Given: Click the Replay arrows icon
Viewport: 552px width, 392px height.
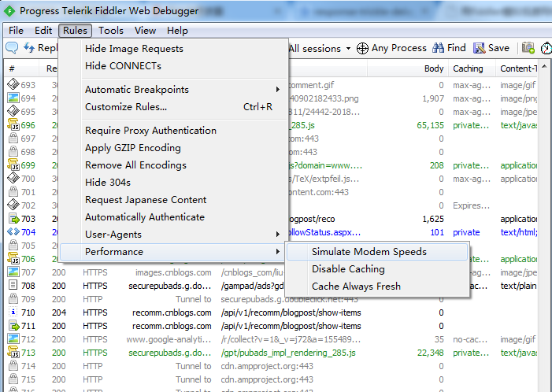Looking at the screenshot, I should tap(29, 47).
